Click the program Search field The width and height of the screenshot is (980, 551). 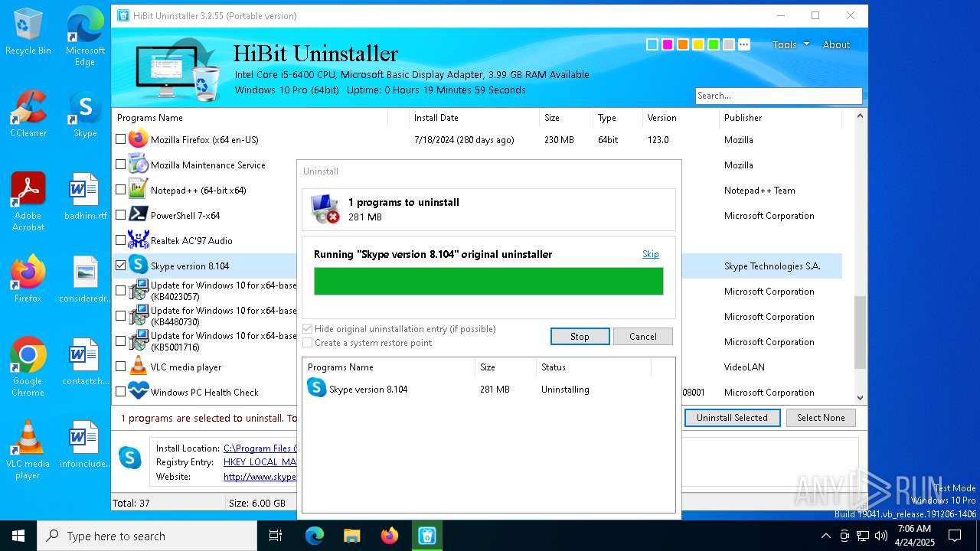coord(779,96)
